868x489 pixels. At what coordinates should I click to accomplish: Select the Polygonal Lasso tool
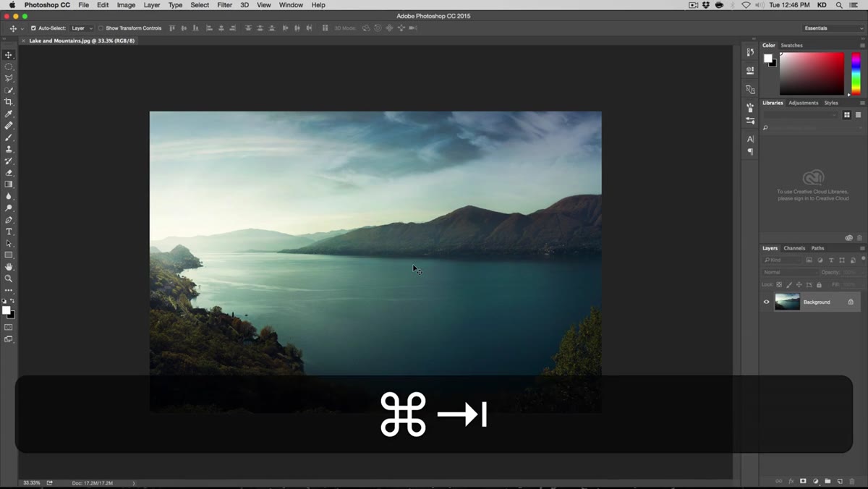click(x=9, y=78)
